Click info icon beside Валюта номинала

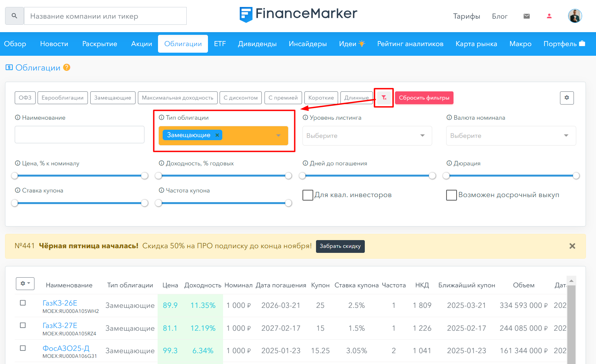click(x=449, y=118)
